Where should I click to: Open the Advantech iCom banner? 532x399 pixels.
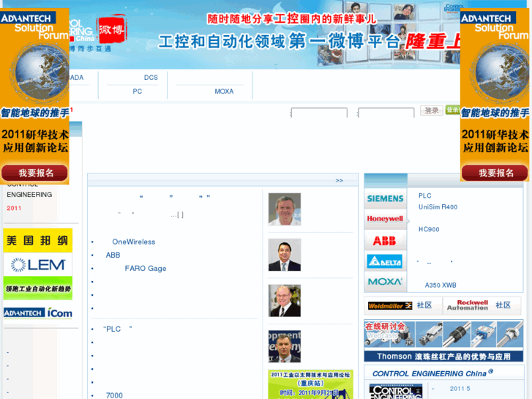[37, 313]
